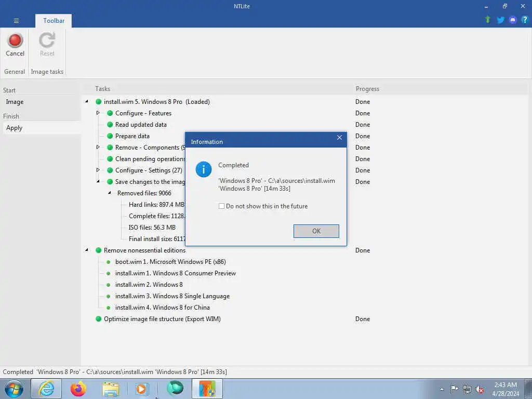
Task: Click the taskbar clock showing 2:43 AM
Action: 506,389
